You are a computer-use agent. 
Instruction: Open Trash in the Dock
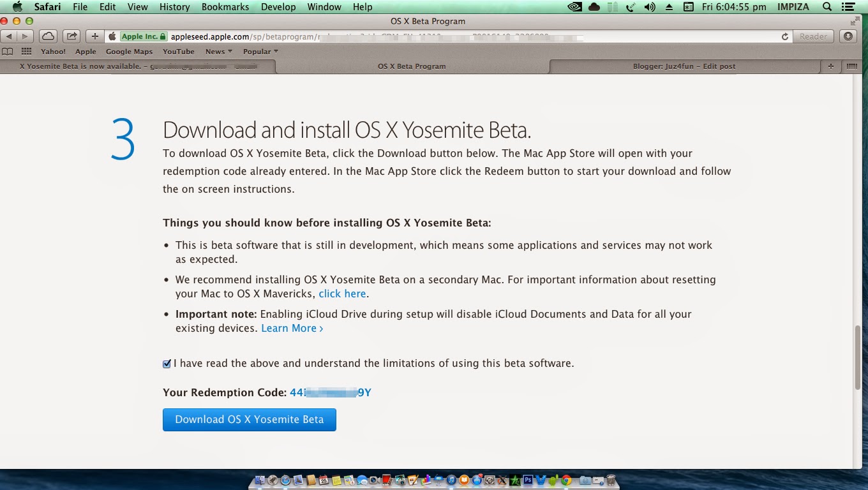611,480
